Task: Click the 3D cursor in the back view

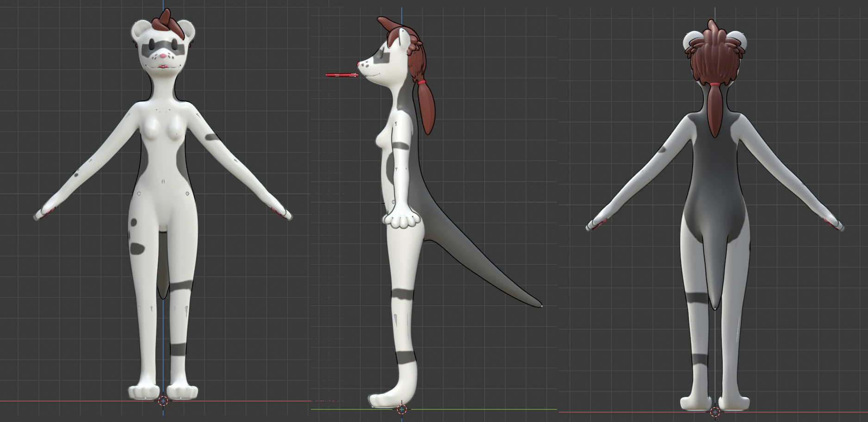Action: point(715,412)
